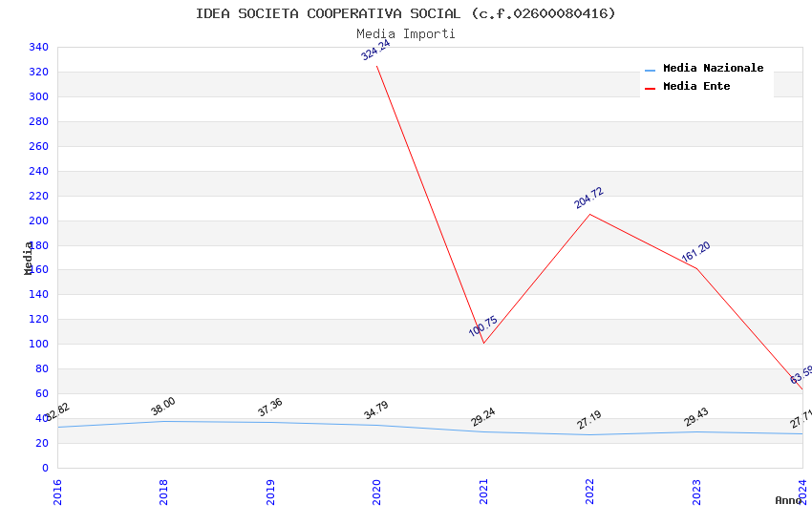Click the y-axis title Media

[28, 258]
